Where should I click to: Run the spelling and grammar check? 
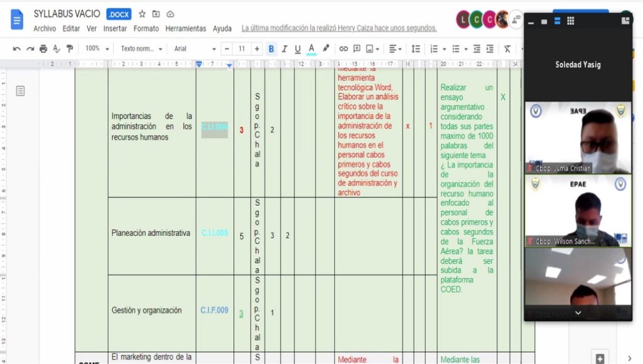pos(56,49)
